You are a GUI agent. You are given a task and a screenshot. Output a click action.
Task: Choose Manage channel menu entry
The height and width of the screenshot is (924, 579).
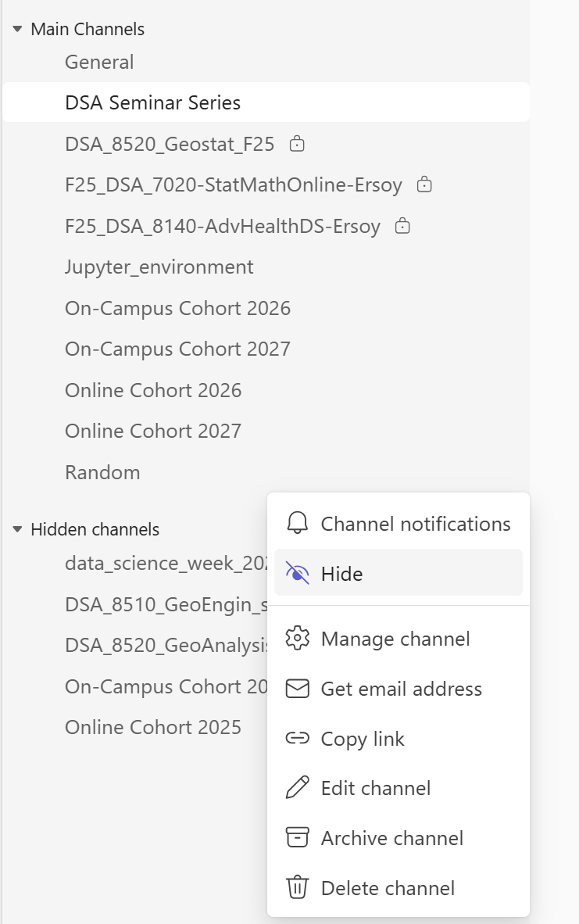point(399,639)
